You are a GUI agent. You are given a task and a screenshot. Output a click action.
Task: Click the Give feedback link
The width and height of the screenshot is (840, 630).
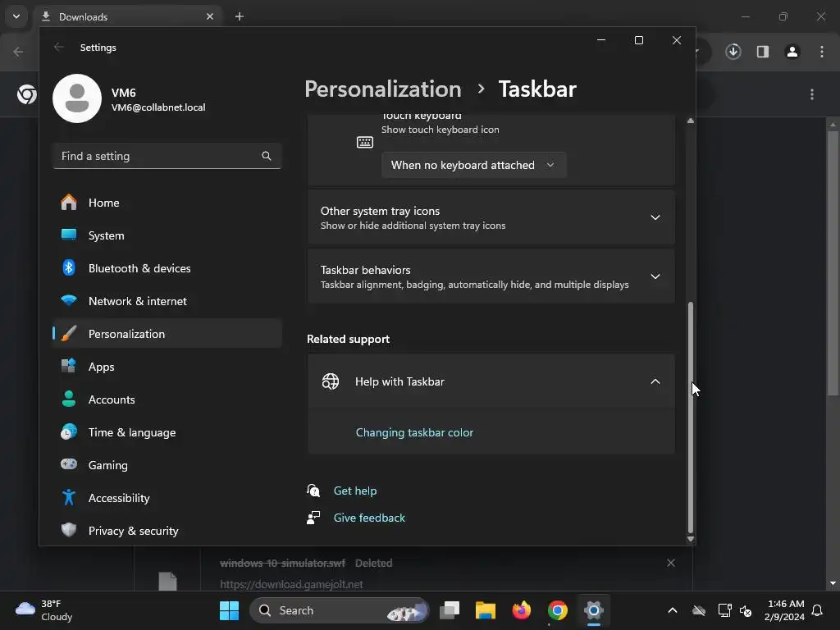coord(369,518)
